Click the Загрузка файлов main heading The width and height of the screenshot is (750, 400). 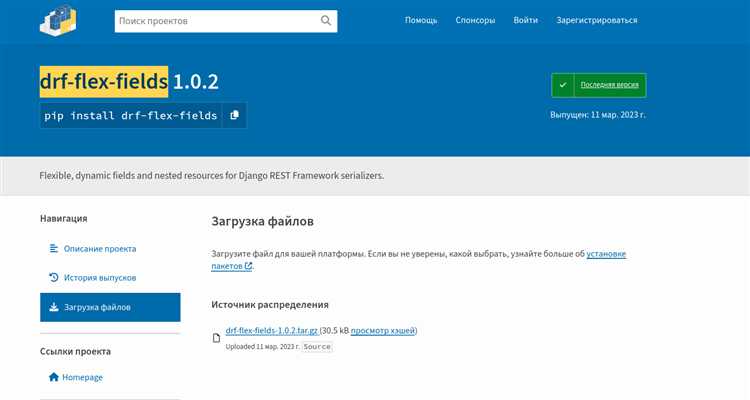click(263, 222)
